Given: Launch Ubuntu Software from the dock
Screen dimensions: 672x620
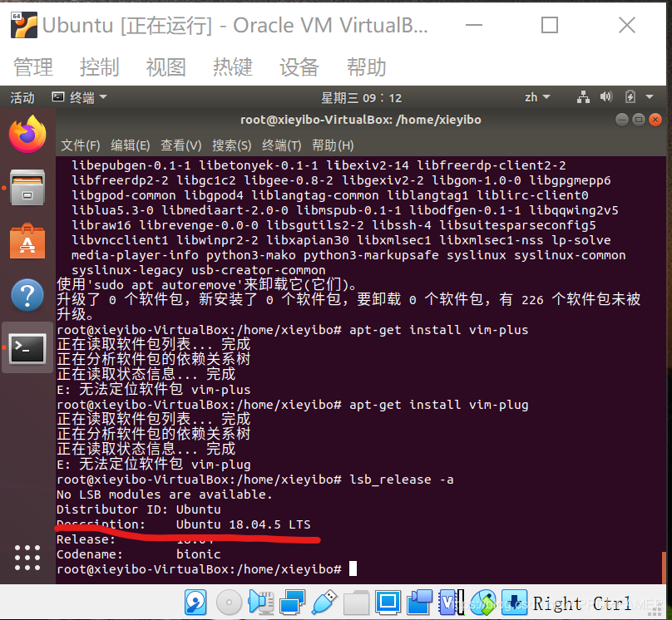Looking at the screenshot, I should pos(27,241).
